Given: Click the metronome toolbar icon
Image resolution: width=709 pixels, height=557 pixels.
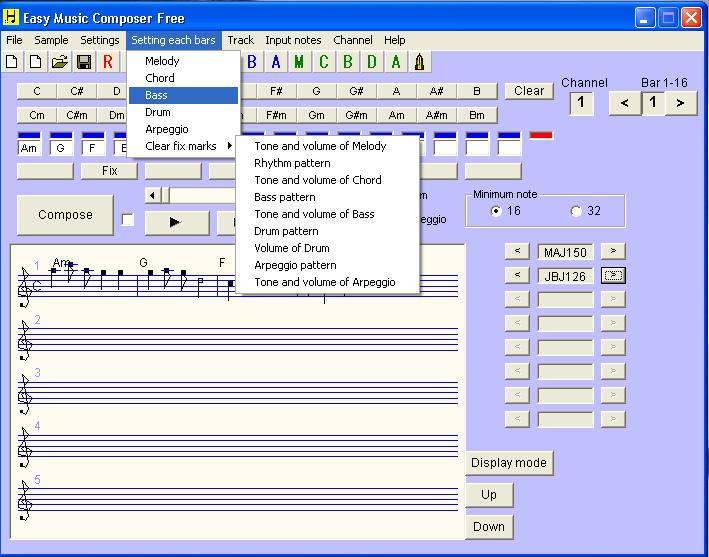Looking at the screenshot, I should click(x=420, y=61).
